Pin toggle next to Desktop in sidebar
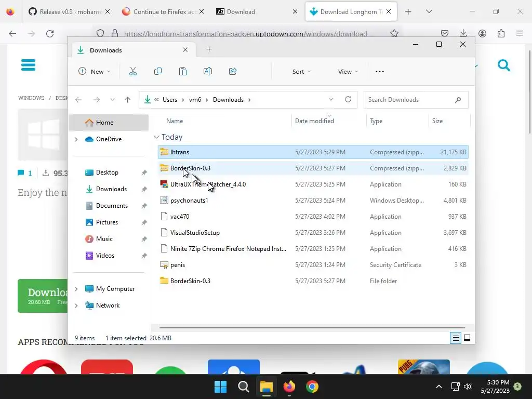532x399 pixels. coord(144,172)
